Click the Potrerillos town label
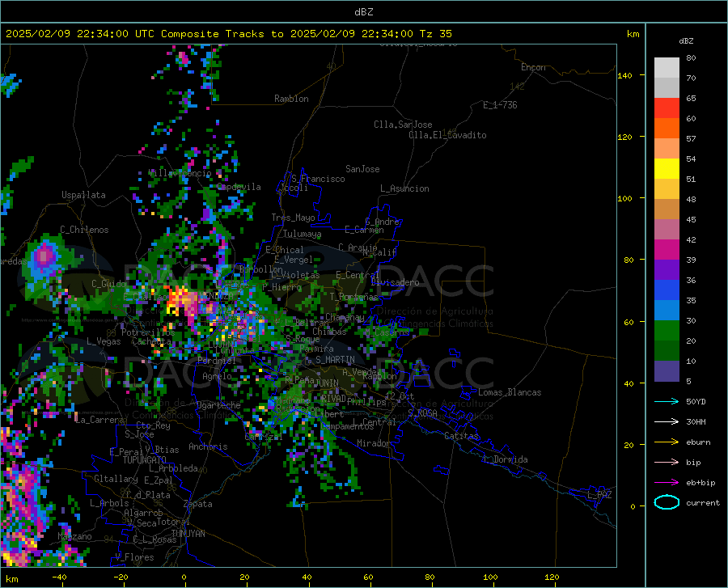The height and width of the screenshot is (588, 728). [148, 332]
